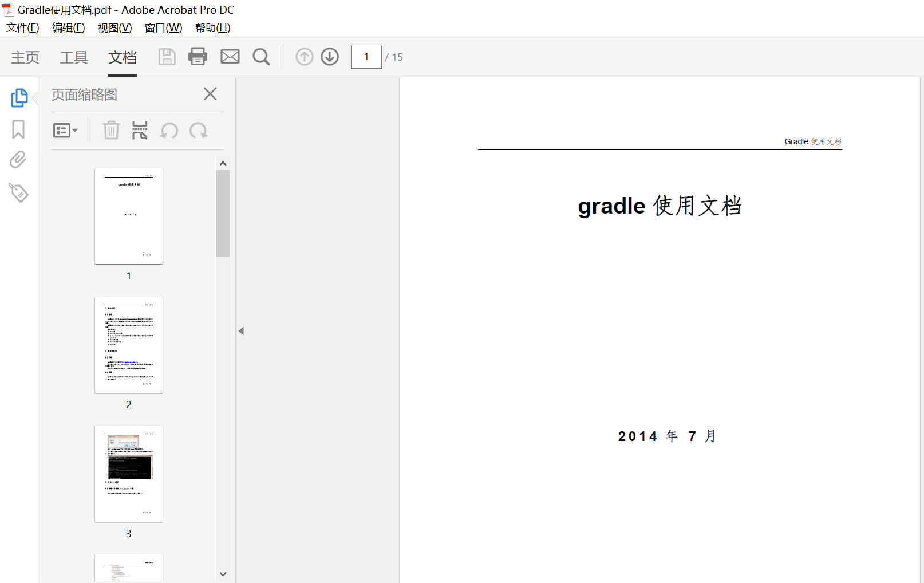Screen dimensions: 924x583
Task: Collapse the navigation pane with left arrow
Action: (241, 331)
